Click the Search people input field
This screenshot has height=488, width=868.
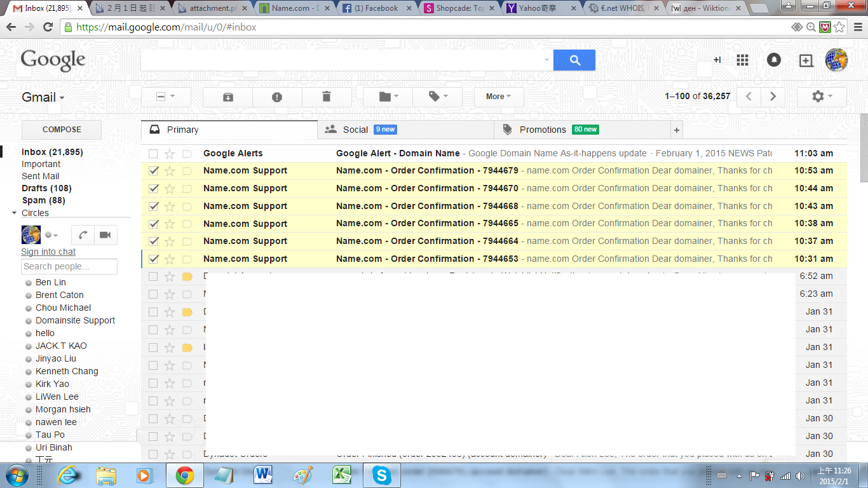point(69,267)
